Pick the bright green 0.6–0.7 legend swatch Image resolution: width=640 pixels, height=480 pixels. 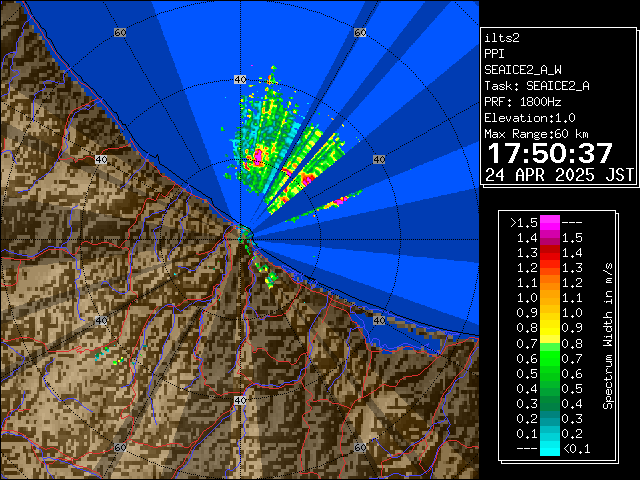coord(550,358)
